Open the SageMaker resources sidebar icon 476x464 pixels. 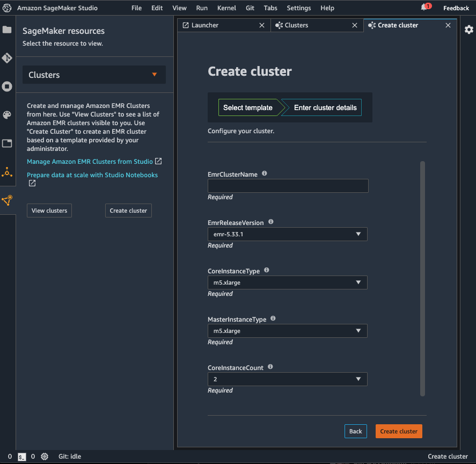7,200
